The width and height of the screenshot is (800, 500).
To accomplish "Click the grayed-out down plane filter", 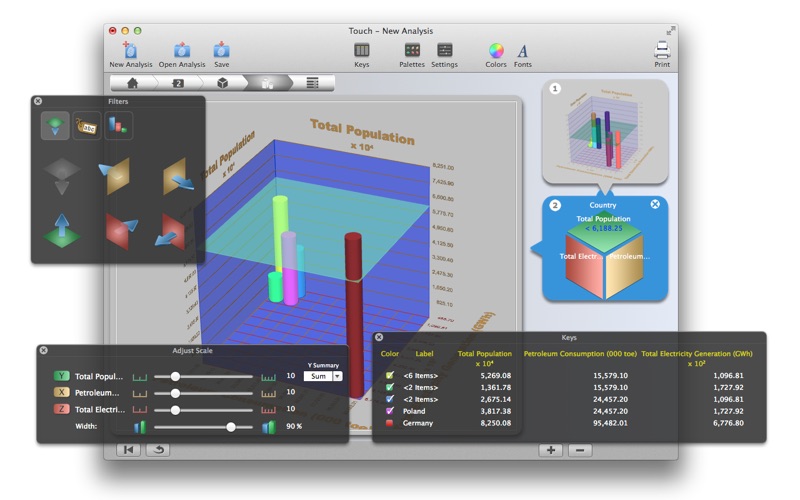I will [62, 176].
